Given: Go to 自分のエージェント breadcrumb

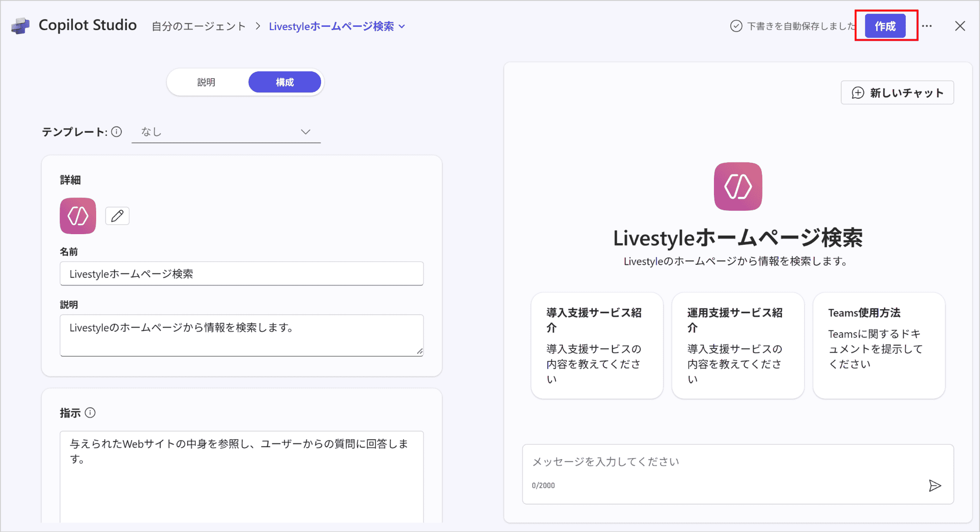Looking at the screenshot, I should (199, 26).
